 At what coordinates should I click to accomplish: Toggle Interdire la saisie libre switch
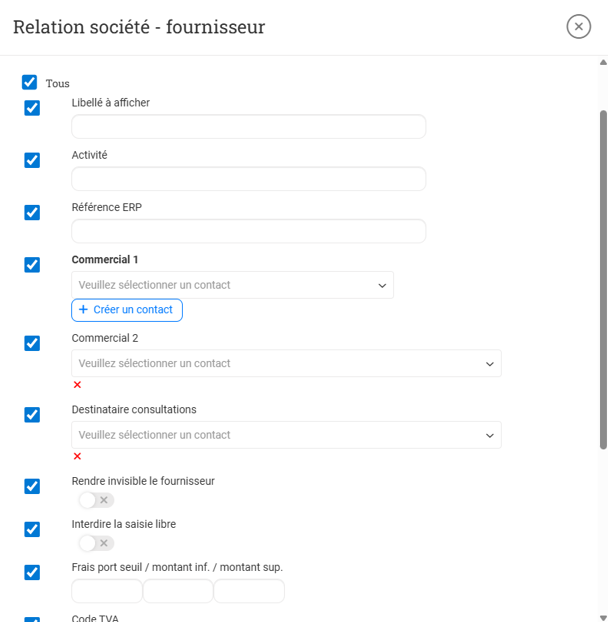pyautogui.click(x=96, y=543)
